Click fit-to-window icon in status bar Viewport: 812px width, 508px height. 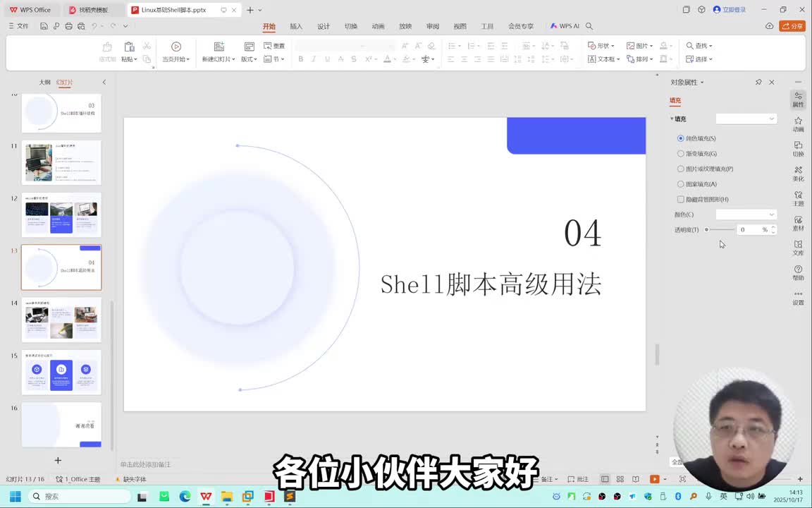tap(682, 479)
